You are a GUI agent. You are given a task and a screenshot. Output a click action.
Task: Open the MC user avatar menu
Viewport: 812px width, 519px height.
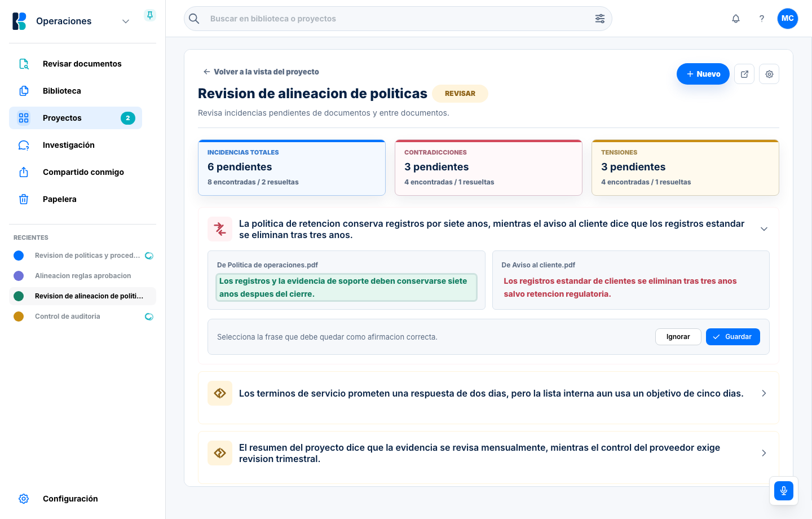[788, 19]
